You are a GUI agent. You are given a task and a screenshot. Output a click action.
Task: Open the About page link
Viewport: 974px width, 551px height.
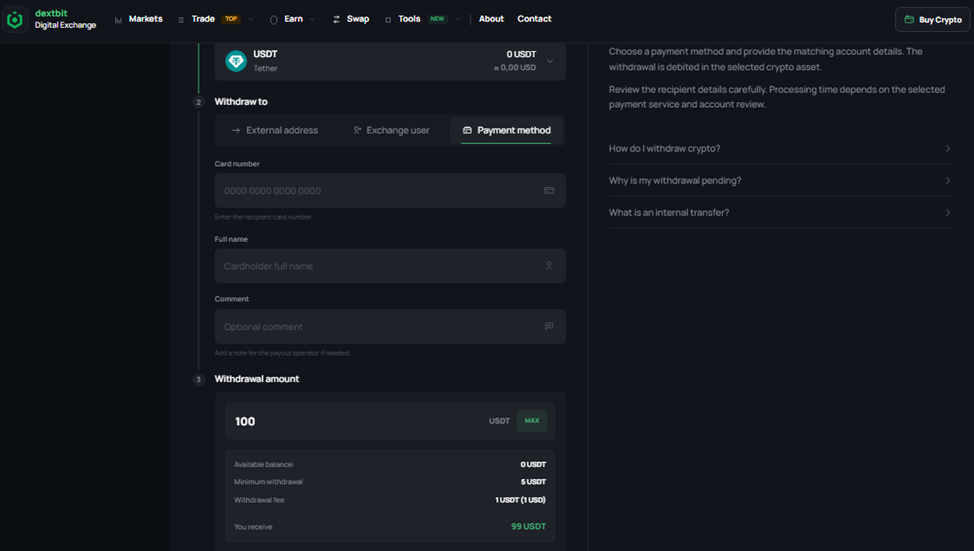[491, 19]
